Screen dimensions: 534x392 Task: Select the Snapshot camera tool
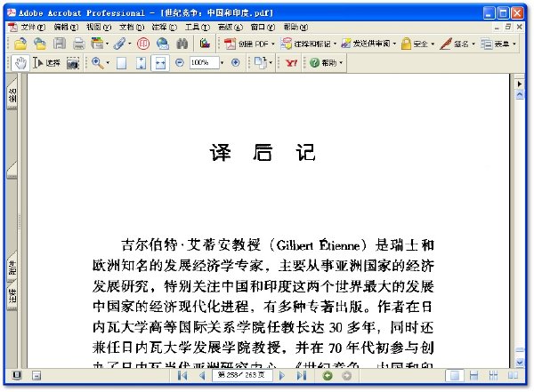click(x=73, y=63)
